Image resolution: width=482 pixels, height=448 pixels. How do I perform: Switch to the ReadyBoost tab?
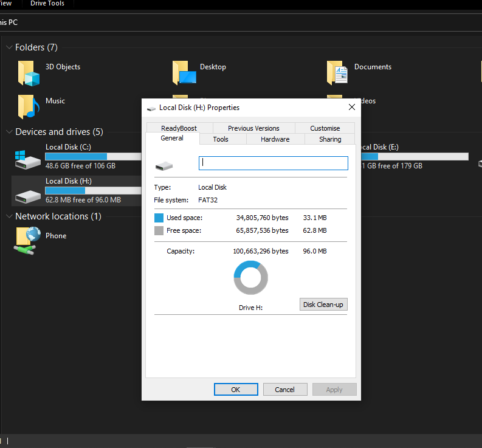(179, 128)
